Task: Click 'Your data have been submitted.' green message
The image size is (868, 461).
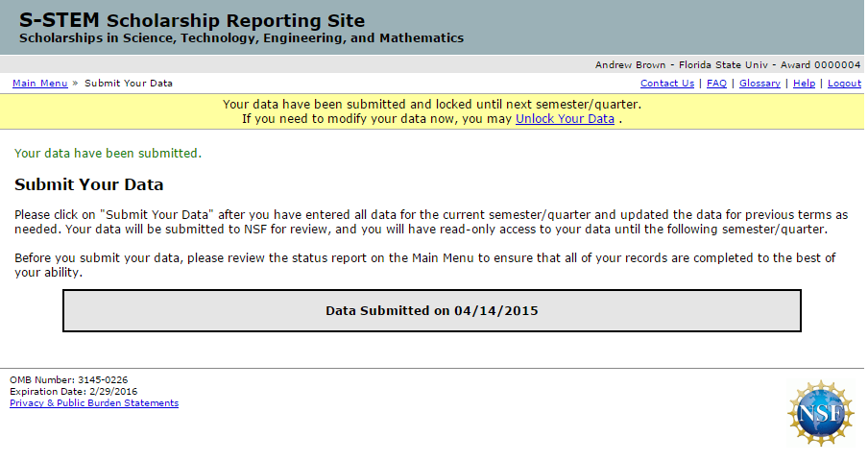Action: tap(108, 154)
